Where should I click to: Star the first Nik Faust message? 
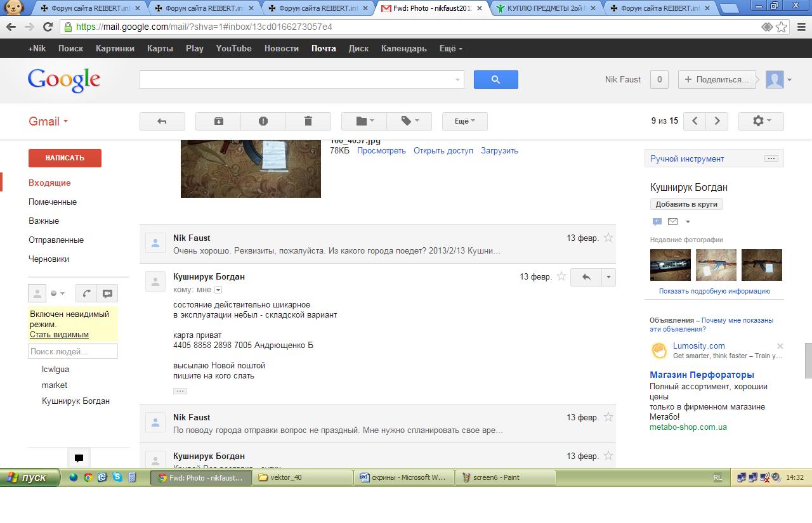pyautogui.click(x=608, y=238)
